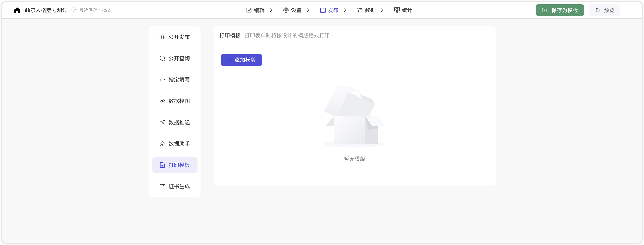Image resolution: width=644 pixels, height=245 pixels.
Task: Click the 添加模版 button
Action: [x=241, y=60]
